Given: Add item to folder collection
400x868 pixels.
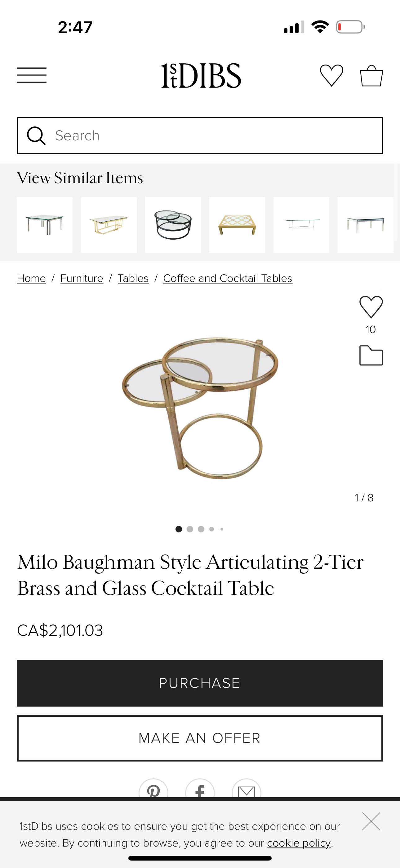Looking at the screenshot, I should click(371, 355).
